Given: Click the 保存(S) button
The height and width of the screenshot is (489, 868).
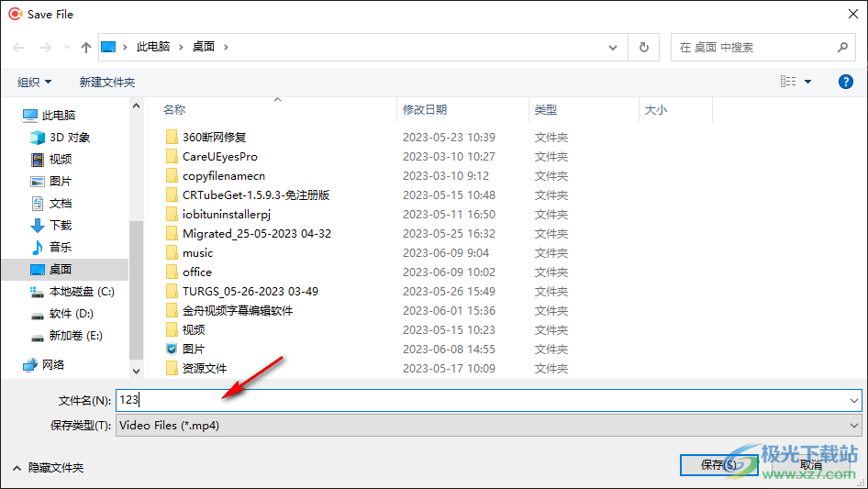Looking at the screenshot, I should pyautogui.click(x=718, y=465).
